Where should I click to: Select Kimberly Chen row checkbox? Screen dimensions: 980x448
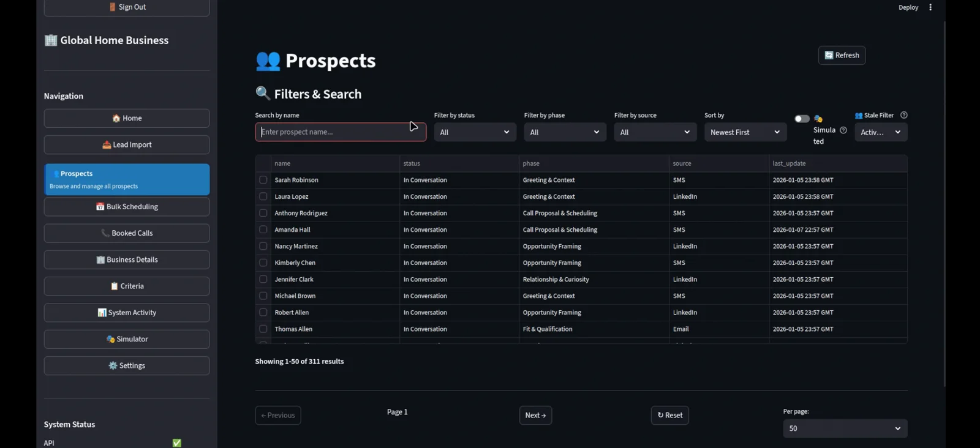coord(263,263)
